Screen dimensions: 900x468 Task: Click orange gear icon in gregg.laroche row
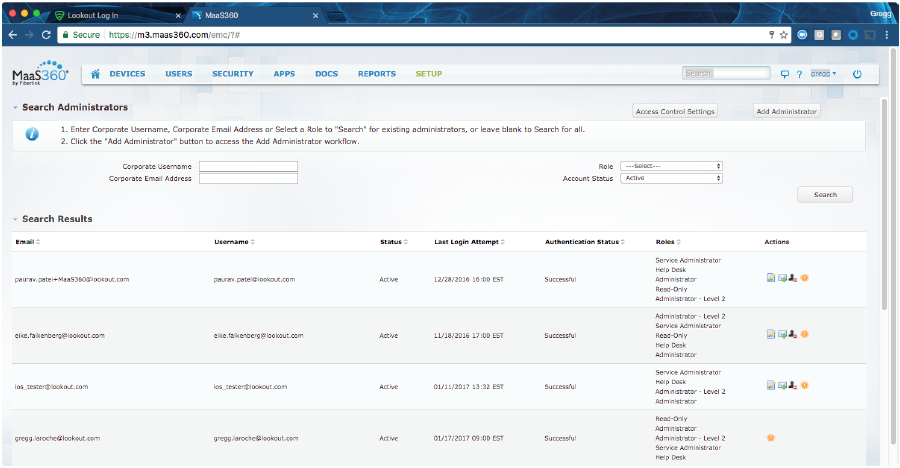771,438
